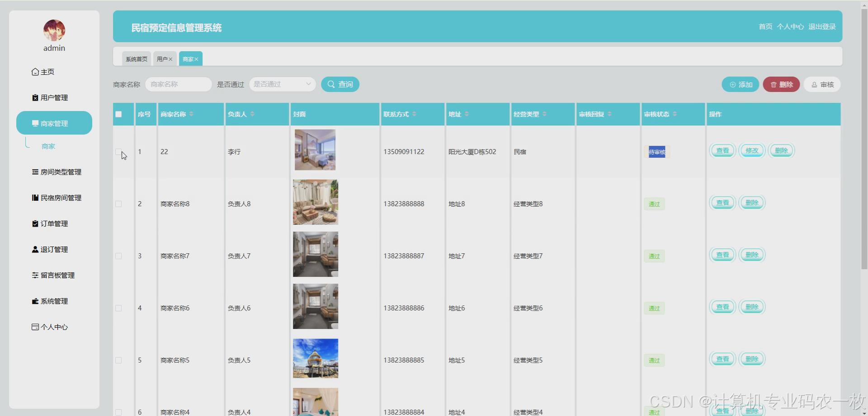Sort by 审核回复 column arrows
This screenshot has width=868, height=416.
[x=609, y=114]
